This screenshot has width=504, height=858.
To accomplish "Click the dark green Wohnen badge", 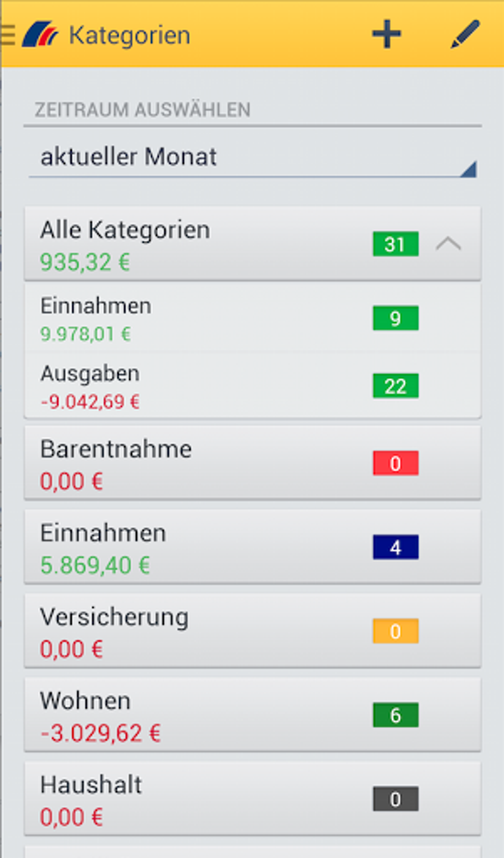I will (395, 716).
